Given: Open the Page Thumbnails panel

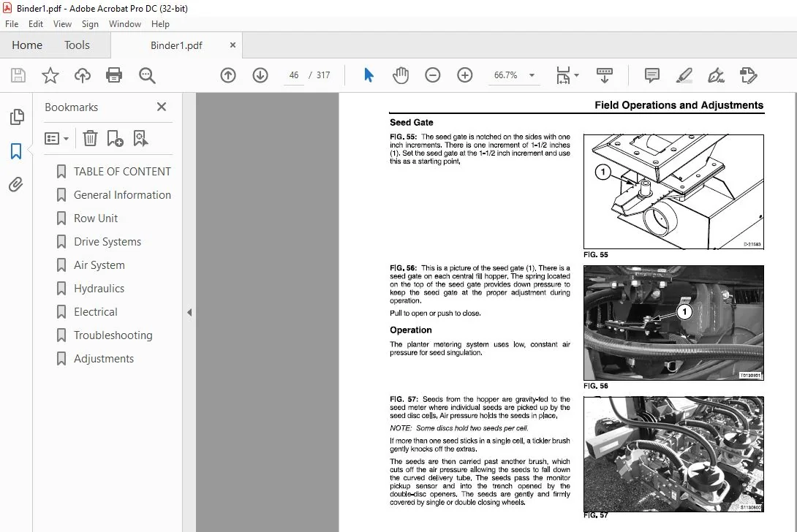Looking at the screenshot, I should tap(16, 117).
